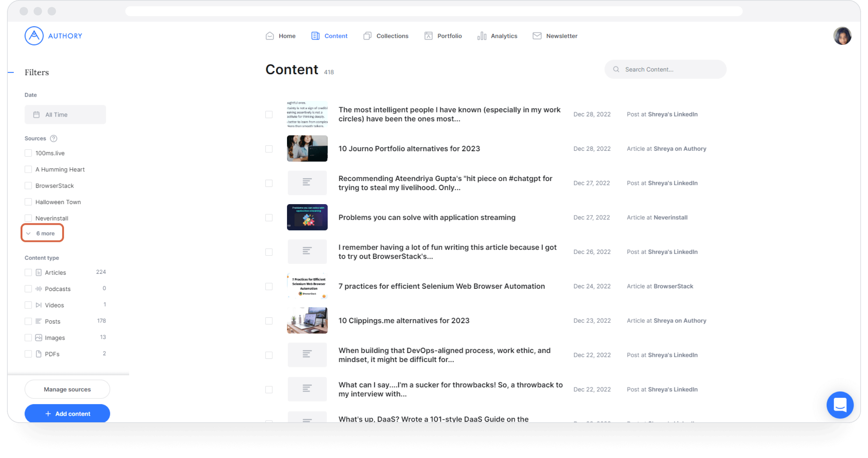This screenshot has width=868, height=458.
Task: Check the 100ms.live source filter
Action: [x=28, y=153]
